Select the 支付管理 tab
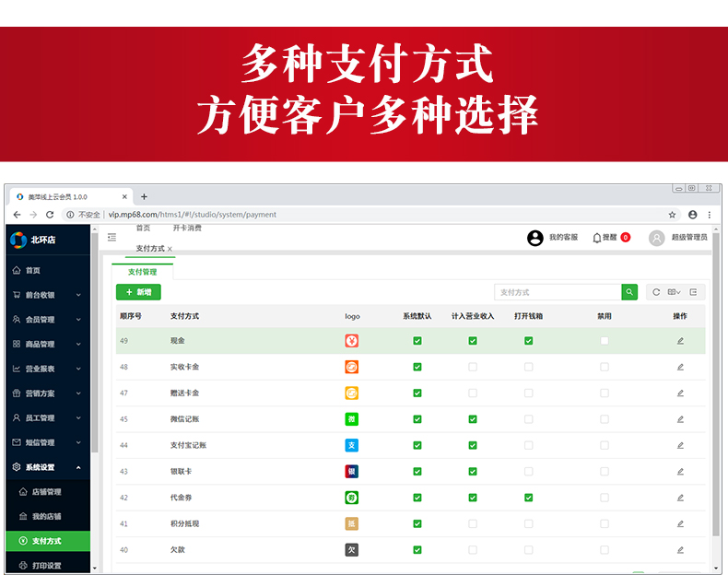Viewport: 728px width, 575px height. [142, 272]
